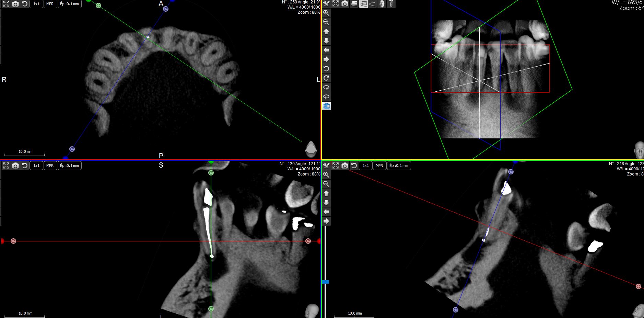Open 1x1 layout dropdown in axial view
644x318 pixels.
[36, 4]
